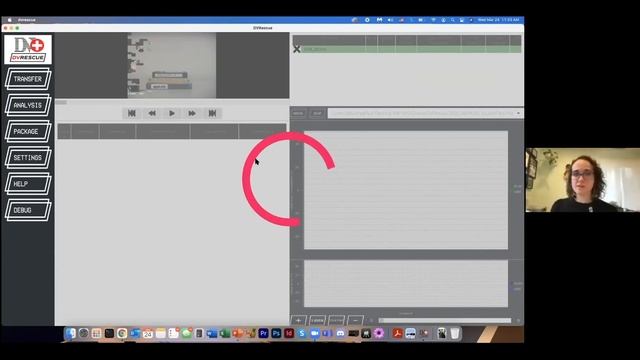This screenshot has width=640, height=360.
Task: Open Calendar from the Dock
Action: pyautogui.click(x=148, y=333)
